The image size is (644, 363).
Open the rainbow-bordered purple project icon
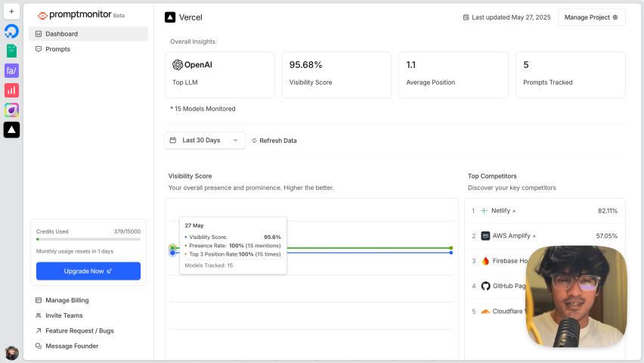[x=11, y=110]
